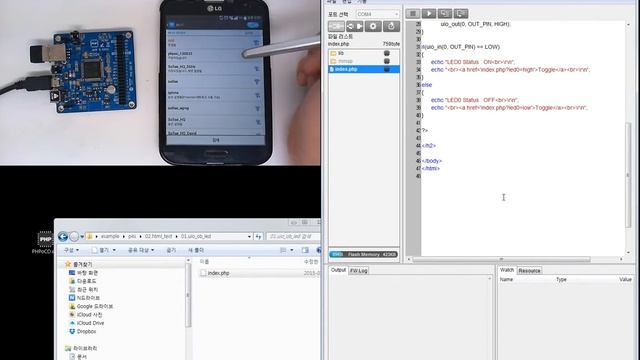This screenshot has height=360, width=640.
Task: Click the Explorer Name (이름) column header
Action: click(204, 262)
